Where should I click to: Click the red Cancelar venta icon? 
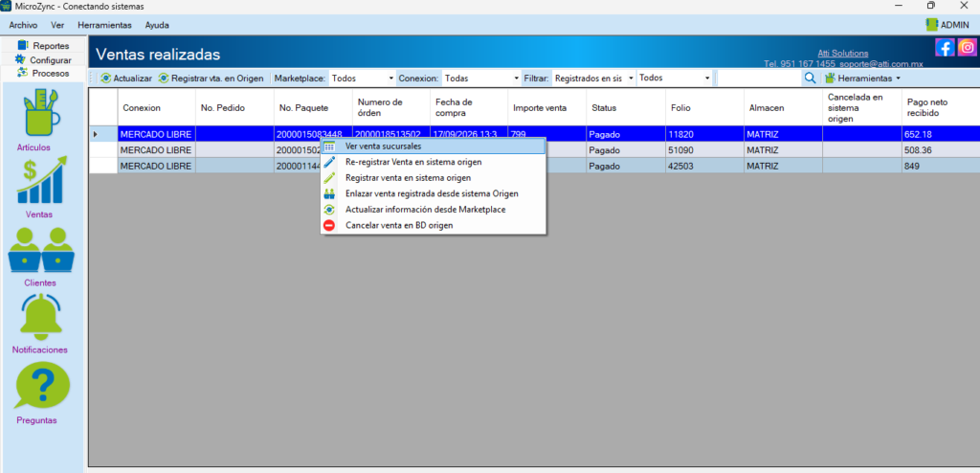pos(329,225)
